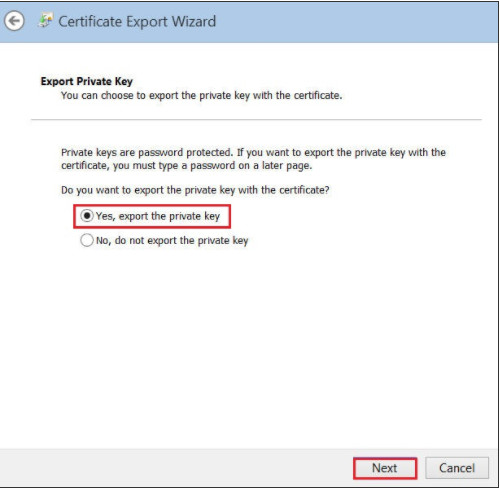Click the 'Export Private Key' bold heading
The image size is (500, 492).
(x=87, y=81)
